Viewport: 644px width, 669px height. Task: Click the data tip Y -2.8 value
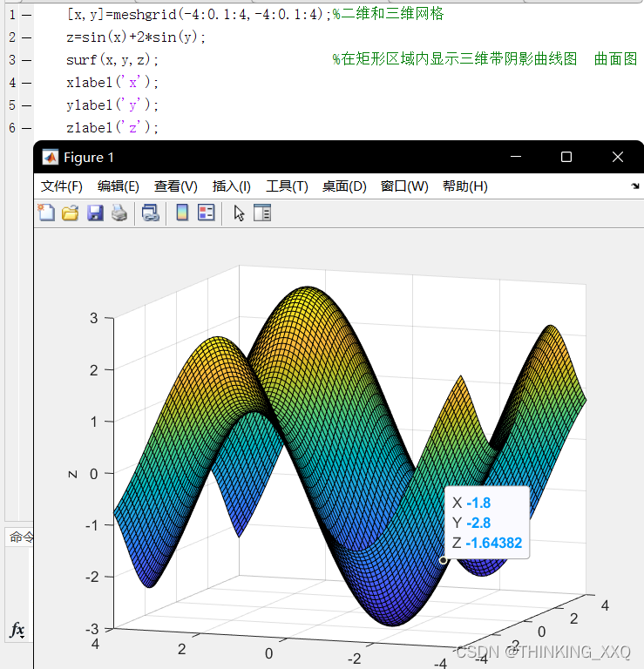(x=478, y=523)
